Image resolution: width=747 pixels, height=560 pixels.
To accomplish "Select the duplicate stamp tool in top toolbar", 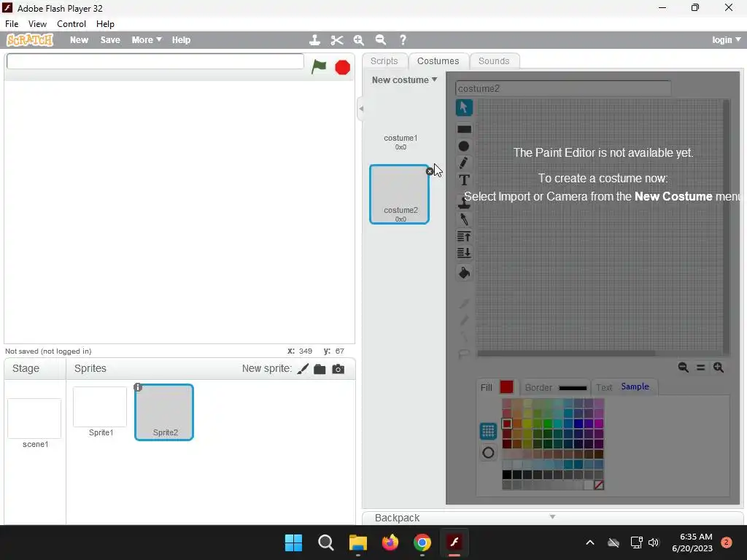I will tap(314, 40).
